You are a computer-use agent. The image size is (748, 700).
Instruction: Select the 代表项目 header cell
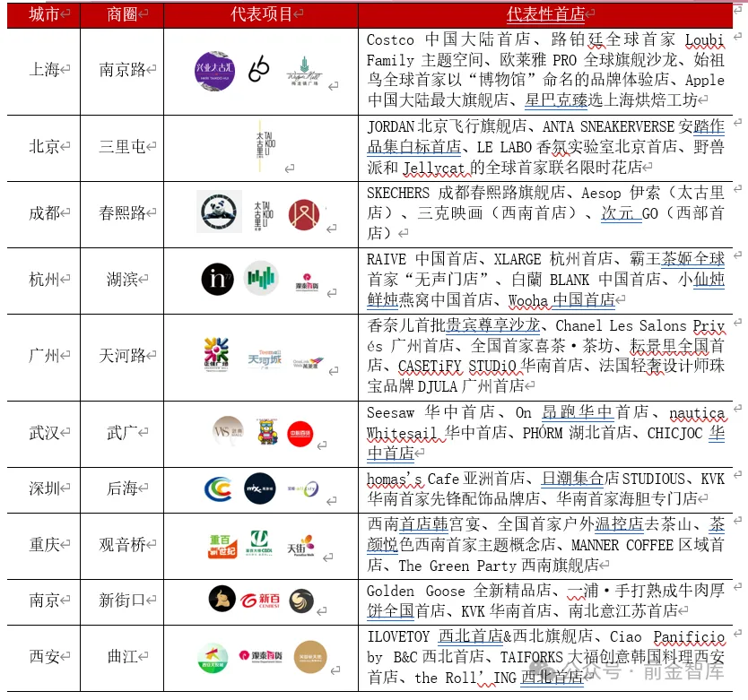(x=261, y=13)
